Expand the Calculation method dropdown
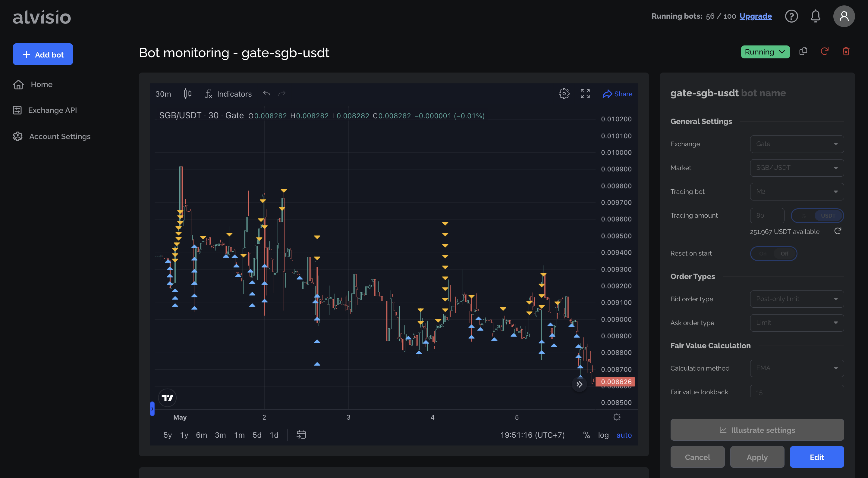868x478 pixels. click(x=797, y=368)
